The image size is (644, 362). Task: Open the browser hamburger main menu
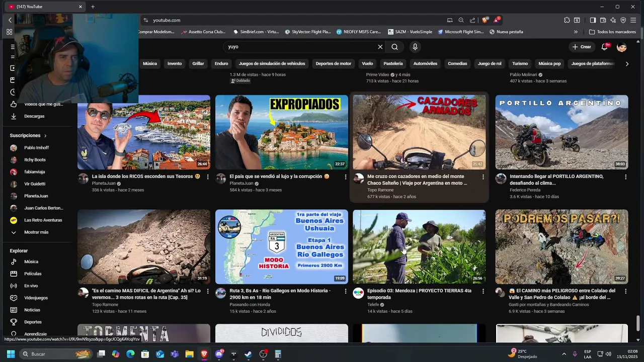[634, 20]
